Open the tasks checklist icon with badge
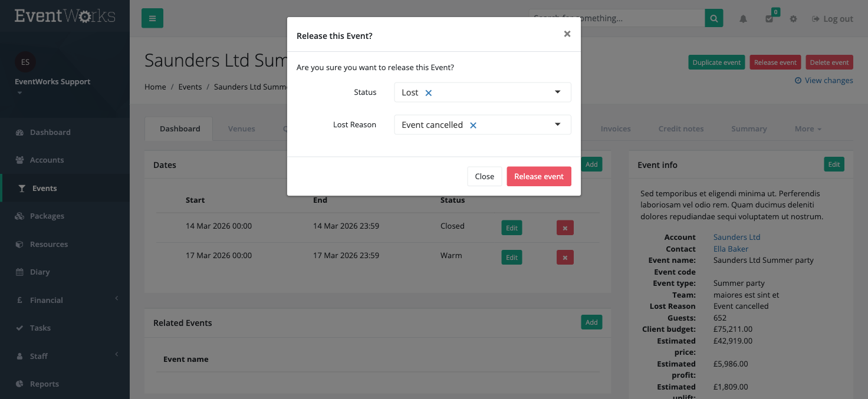This screenshot has width=868, height=399. click(770, 18)
